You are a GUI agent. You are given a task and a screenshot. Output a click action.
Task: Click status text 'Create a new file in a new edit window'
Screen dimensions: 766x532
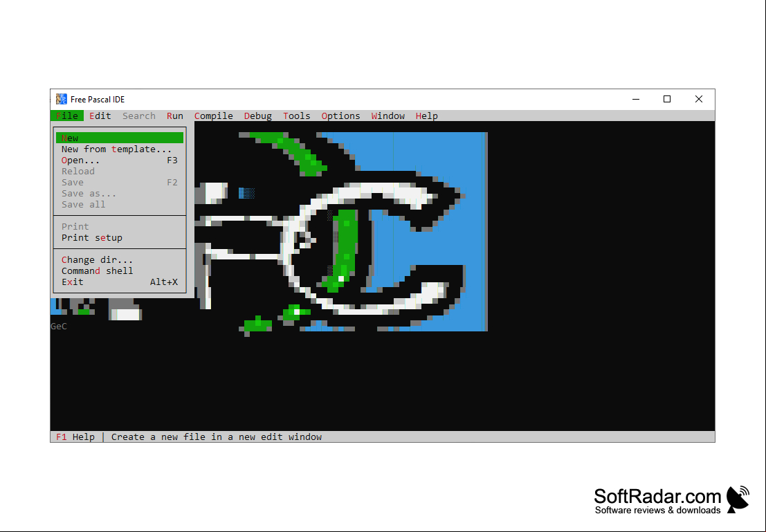click(217, 437)
